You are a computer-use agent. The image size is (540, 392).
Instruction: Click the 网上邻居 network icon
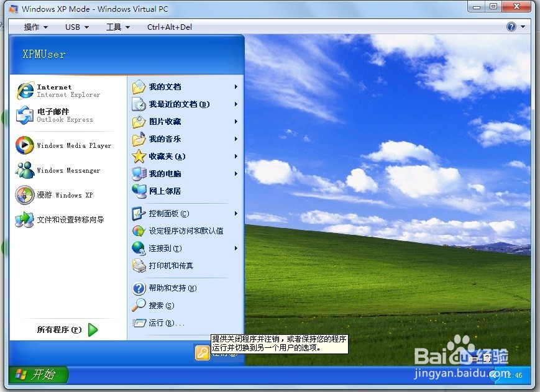point(139,191)
